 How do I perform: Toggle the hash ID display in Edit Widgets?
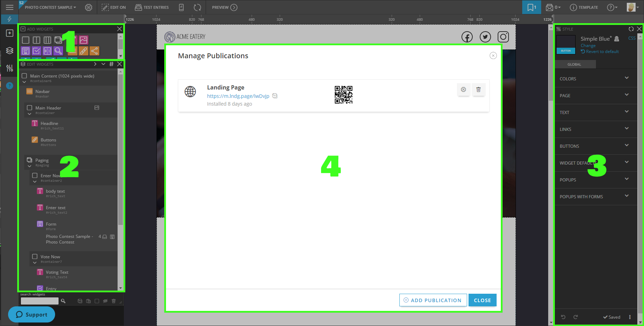[x=111, y=64]
